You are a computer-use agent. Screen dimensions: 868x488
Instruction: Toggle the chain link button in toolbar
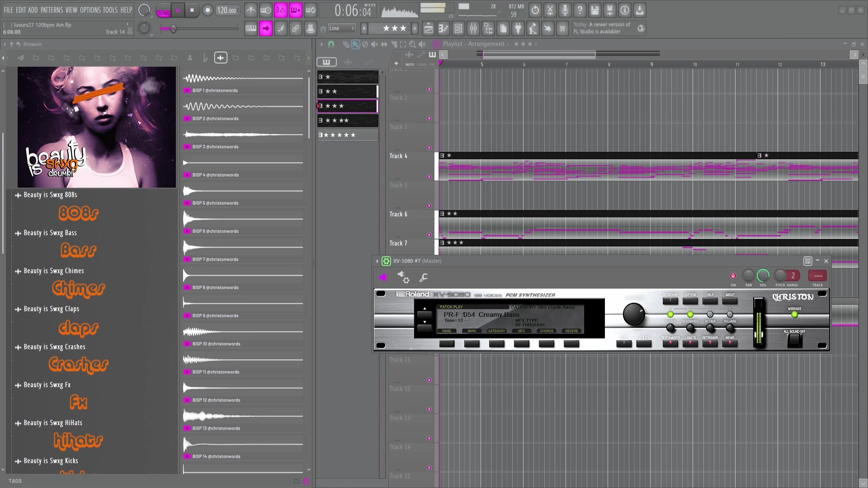coord(296,28)
